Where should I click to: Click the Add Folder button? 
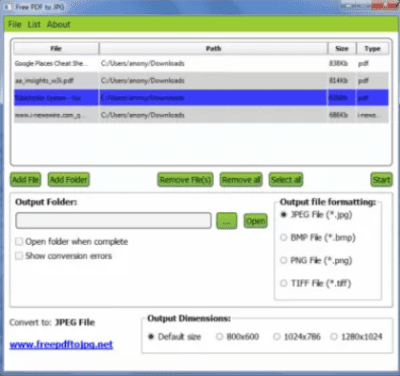point(69,180)
